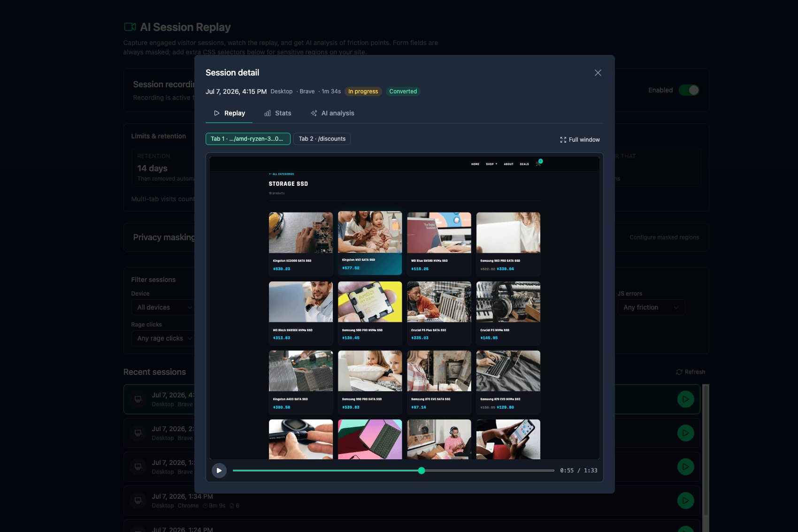Click the STORAGE SSD heading

(288, 184)
